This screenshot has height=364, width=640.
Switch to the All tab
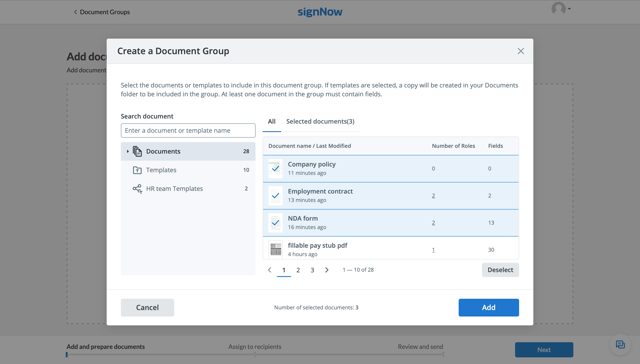point(272,121)
